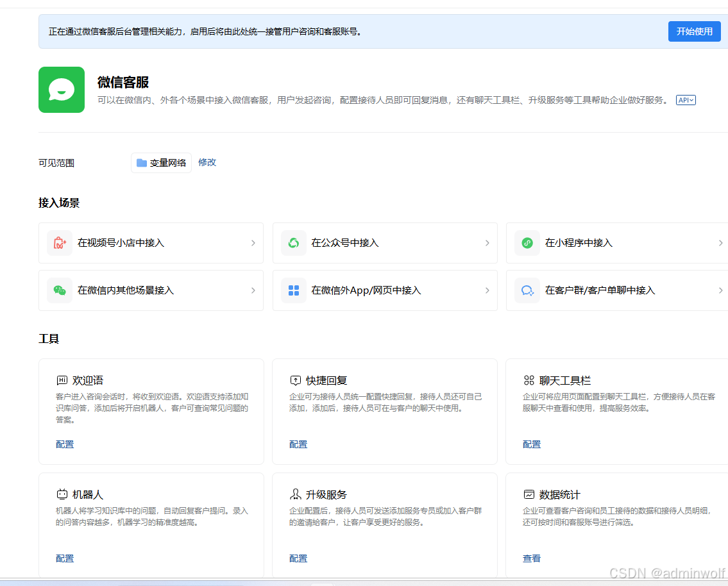Click the 欢迎语 card title

pyautogui.click(x=88, y=380)
